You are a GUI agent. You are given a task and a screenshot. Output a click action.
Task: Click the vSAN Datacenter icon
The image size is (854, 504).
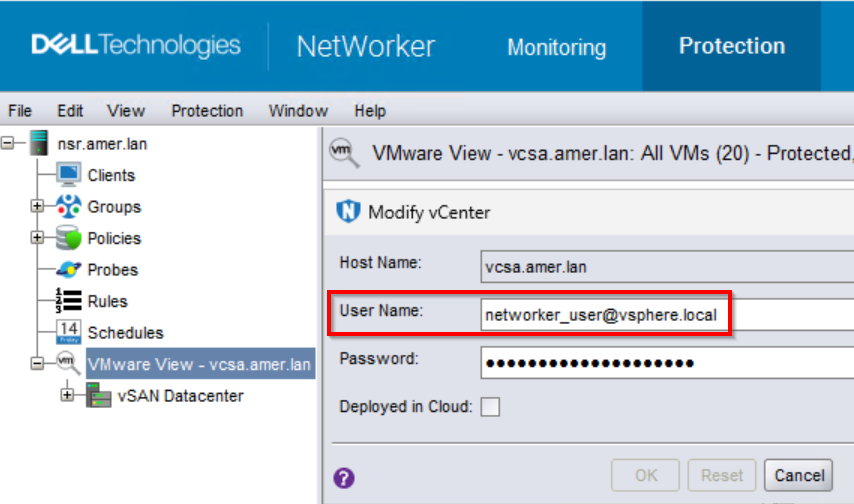99,395
